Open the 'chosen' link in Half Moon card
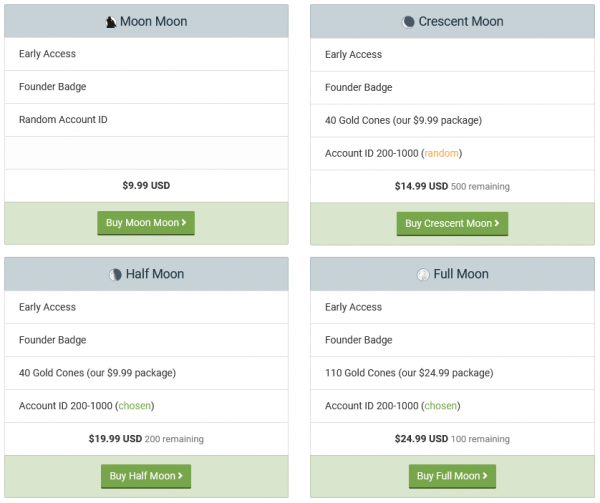600x503 pixels. 135,406
